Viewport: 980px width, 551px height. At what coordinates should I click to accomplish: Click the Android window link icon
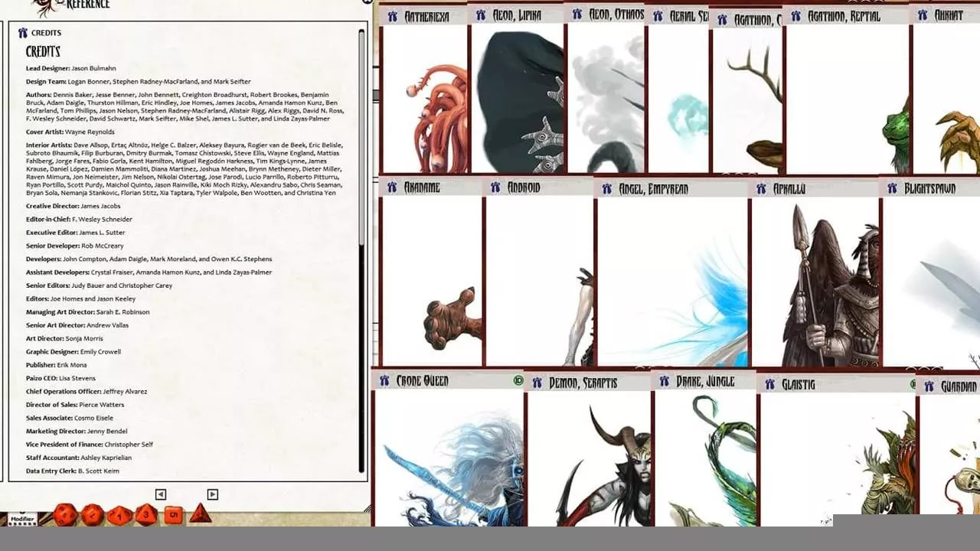[x=495, y=187]
